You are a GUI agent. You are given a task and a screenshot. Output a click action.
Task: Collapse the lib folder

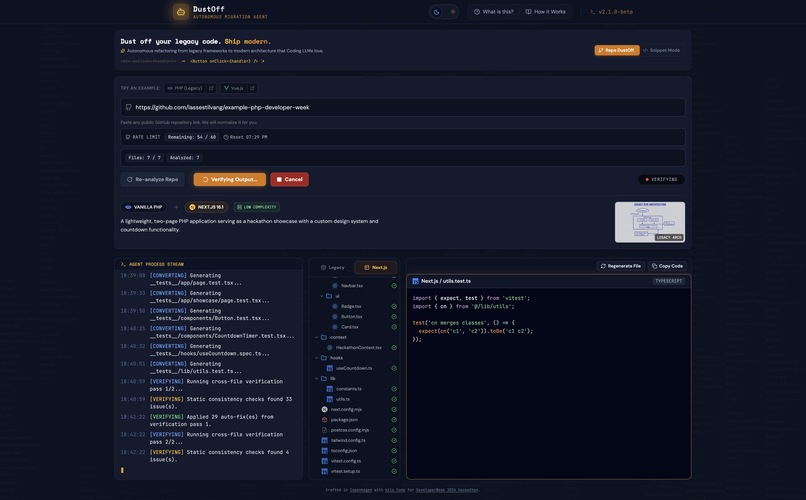coord(317,378)
